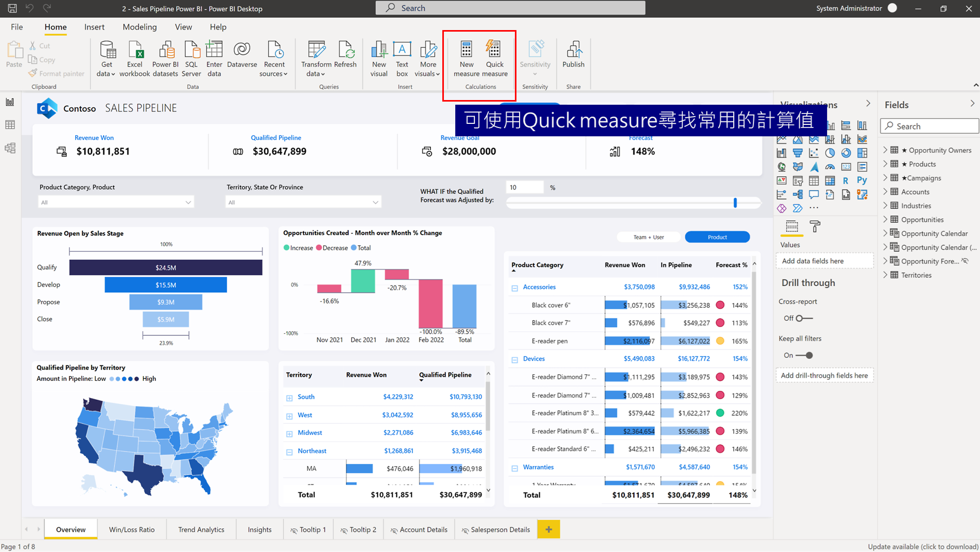Screen dimensions: 980x552
Task: Turn off Keep all filters toggle
Action: [804, 356]
